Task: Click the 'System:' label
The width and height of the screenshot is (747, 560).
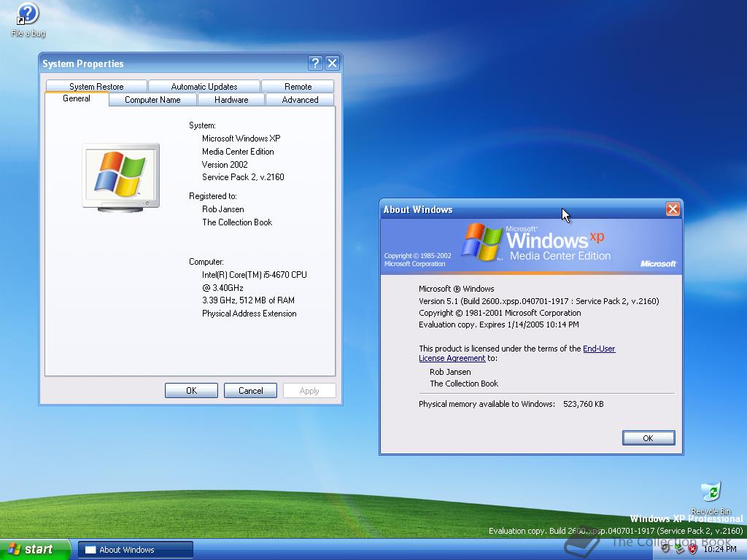Action: pyautogui.click(x=202, y=125)
